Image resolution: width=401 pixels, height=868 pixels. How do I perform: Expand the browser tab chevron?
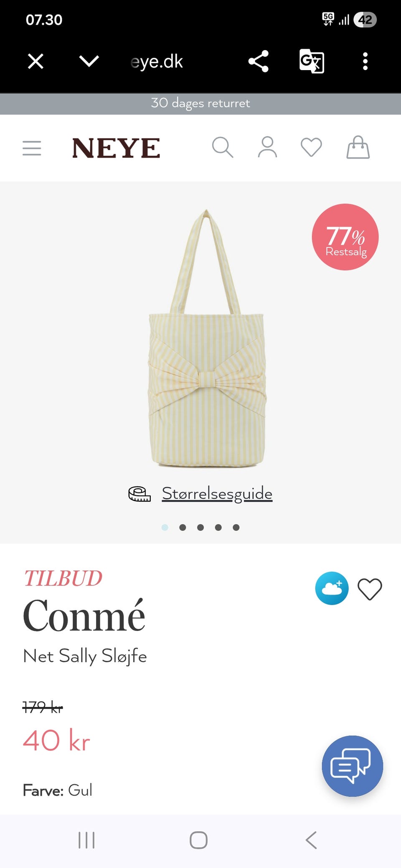tap(89, 61)
